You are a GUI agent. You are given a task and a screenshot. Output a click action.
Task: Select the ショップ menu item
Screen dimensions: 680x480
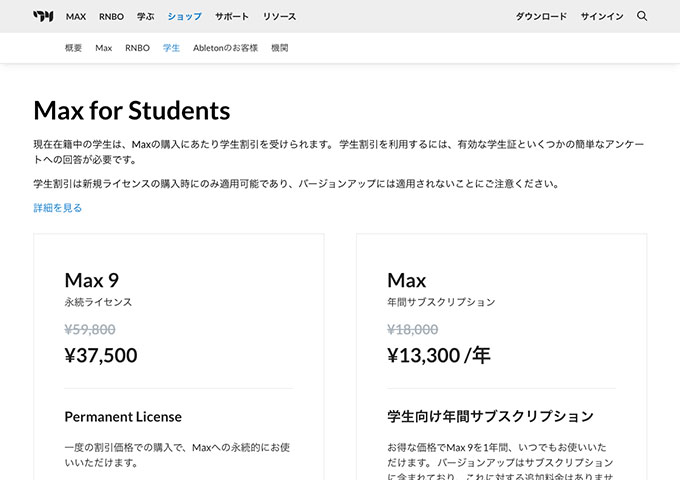coord(185,16)
